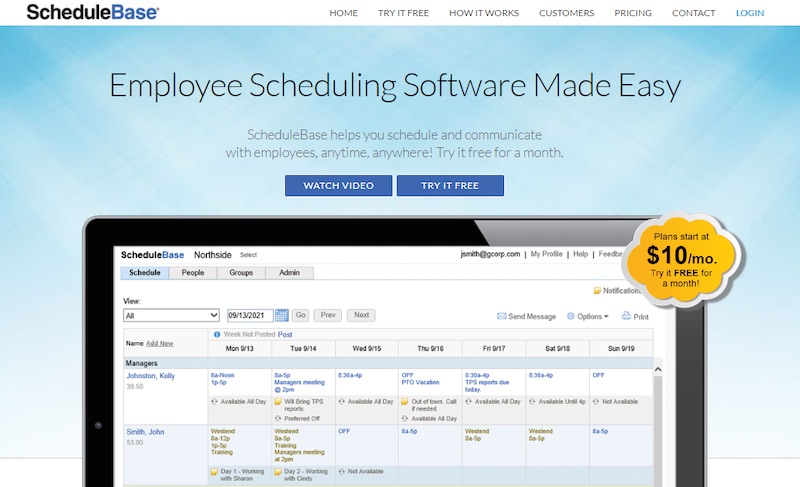The image size is (800, 487).
Task: Click the Prev button
Action: 328,315
